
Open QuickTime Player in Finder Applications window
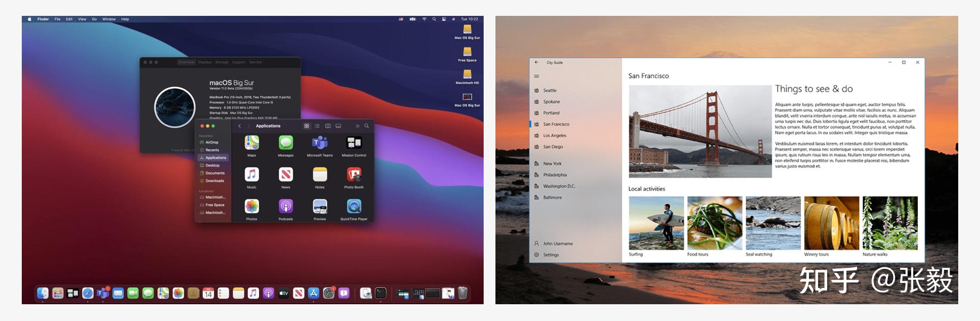tap(354, 206)
